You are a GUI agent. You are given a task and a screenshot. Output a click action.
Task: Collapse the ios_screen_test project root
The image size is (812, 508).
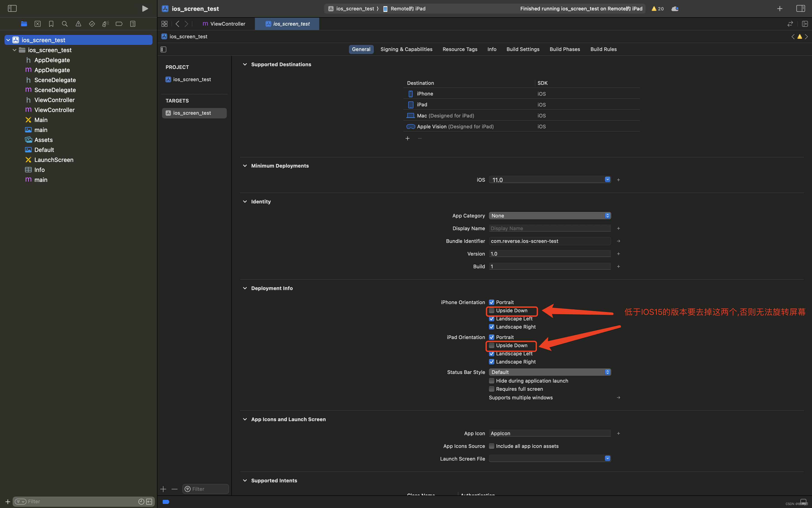tap(8, 40)
